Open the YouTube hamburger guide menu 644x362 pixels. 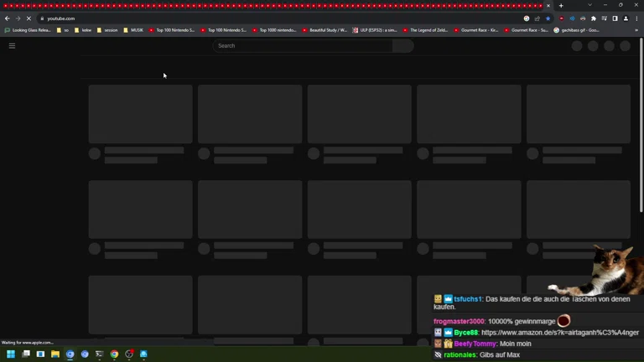12,46
